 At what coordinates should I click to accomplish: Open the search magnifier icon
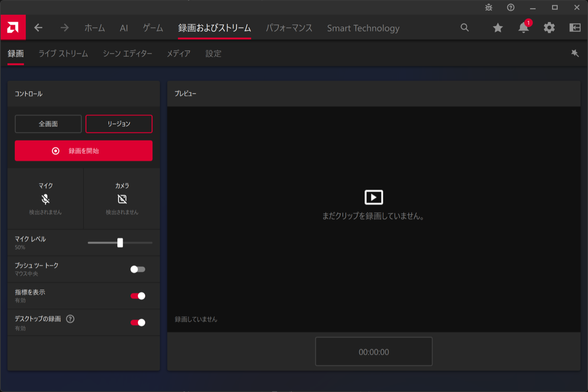465,28
